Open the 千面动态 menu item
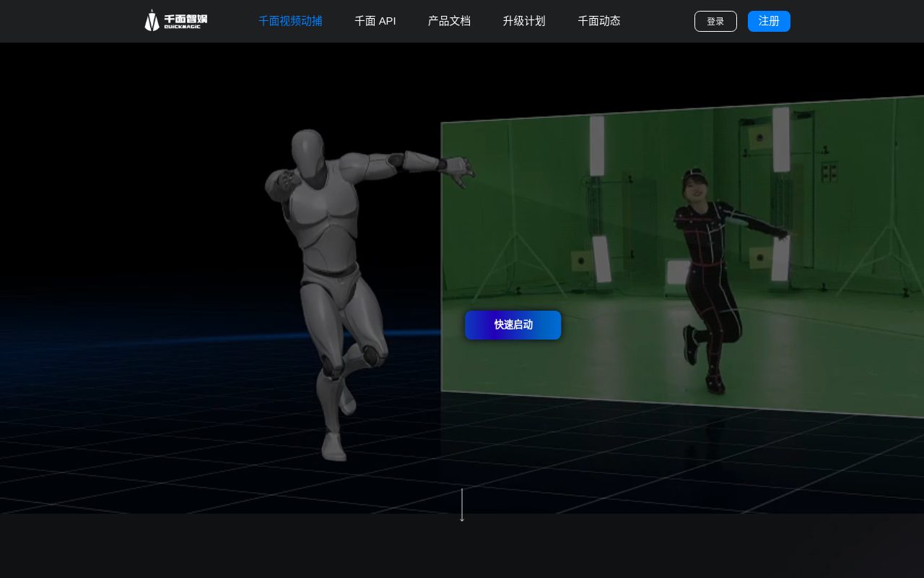This screenshot has width=924, height=578. click(x=599, y=21)
